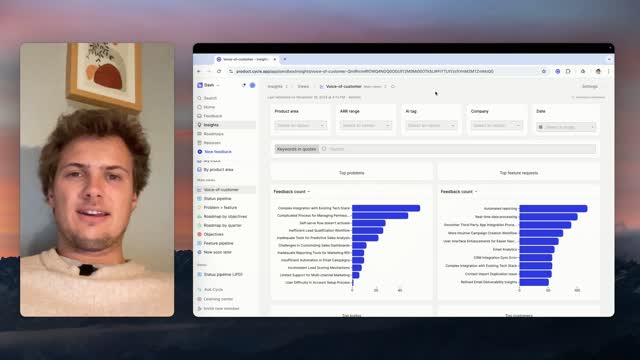The height and width of the screenshot is (360, 640).
Task: Open the browser three-dot menu
Action: [608, 71]
